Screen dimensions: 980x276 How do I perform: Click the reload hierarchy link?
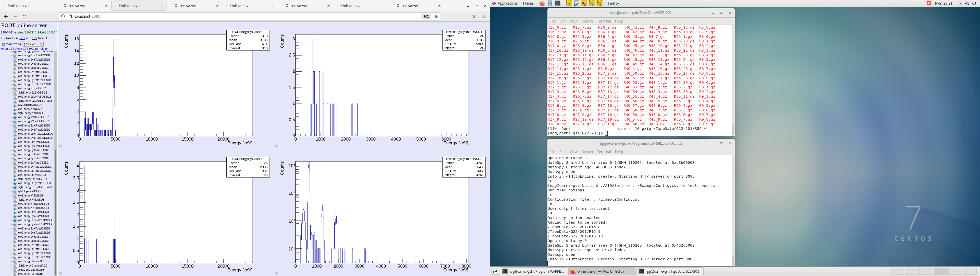click(33, 49)
